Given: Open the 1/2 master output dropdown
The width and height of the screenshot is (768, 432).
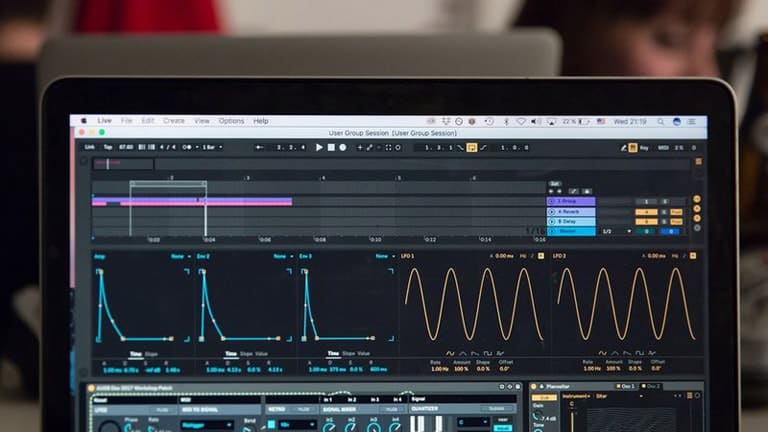Looking at the screenshot, I should (616, 231).
